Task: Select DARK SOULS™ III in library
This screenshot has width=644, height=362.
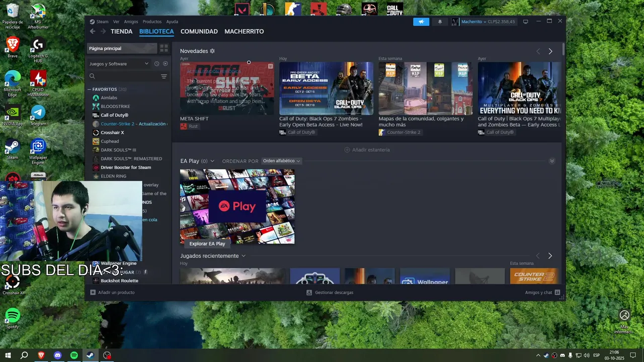Action: coord(118,150)
